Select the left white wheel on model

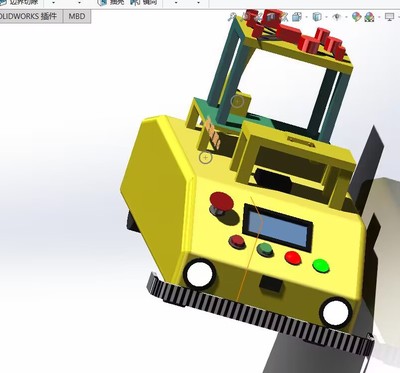point(200,274)
